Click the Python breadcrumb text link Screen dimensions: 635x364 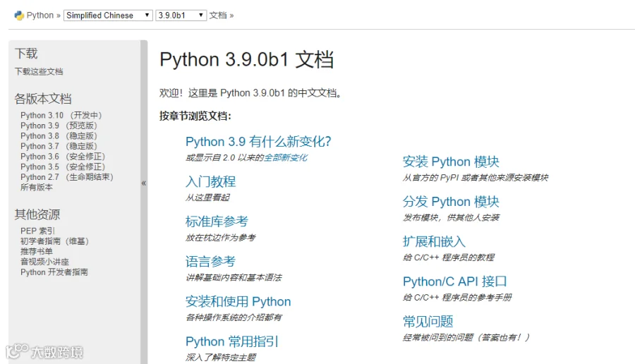coord(40,16)
